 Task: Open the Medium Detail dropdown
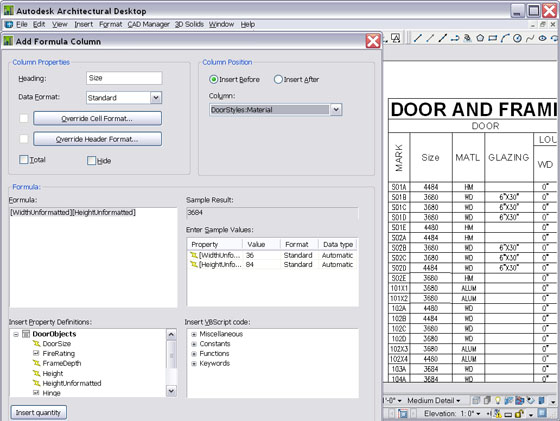434,401
